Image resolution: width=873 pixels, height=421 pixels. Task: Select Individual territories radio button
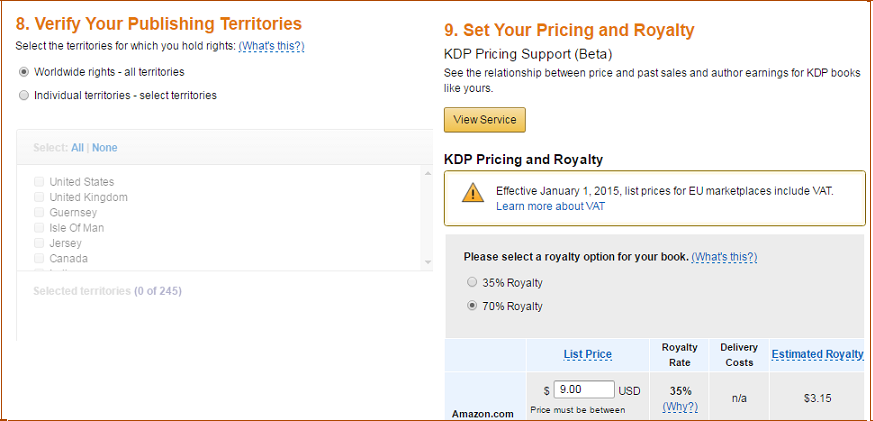tap(23, 95)
